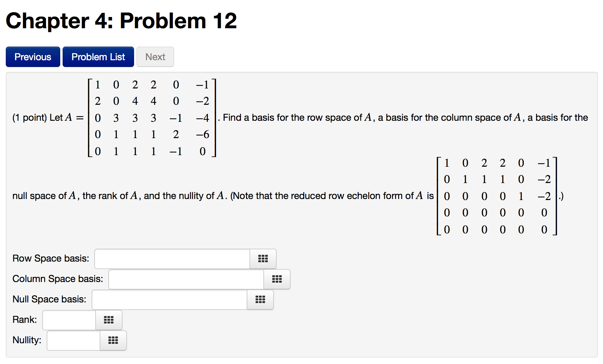The image size is (603, 364).
Task: Focus the Column Space basis answer field
Action: (186, 279)
